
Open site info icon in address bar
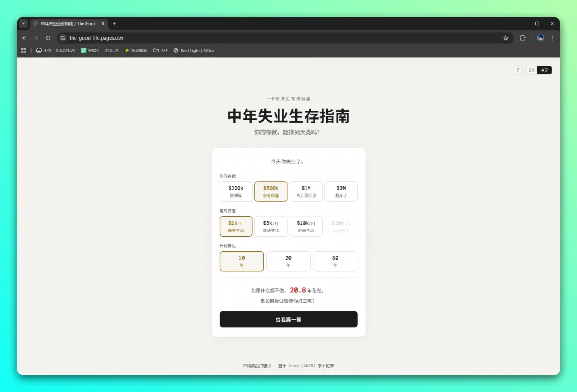click(63, 38)
